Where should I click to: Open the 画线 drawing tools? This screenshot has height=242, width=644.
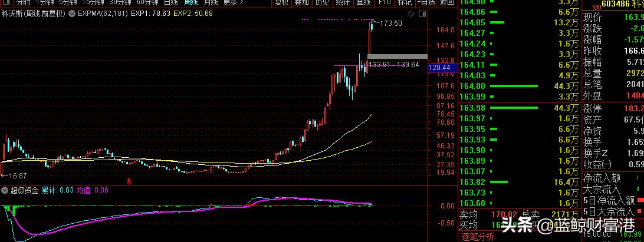[x=363, y=2]
